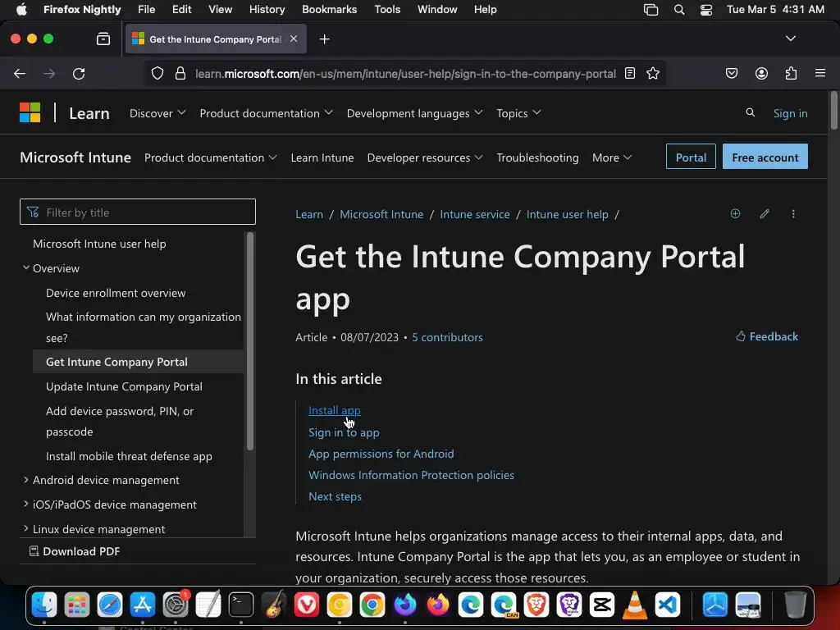Open Development languages dropdown
Viewport: 840px width, 630px height.
(414, 113)
